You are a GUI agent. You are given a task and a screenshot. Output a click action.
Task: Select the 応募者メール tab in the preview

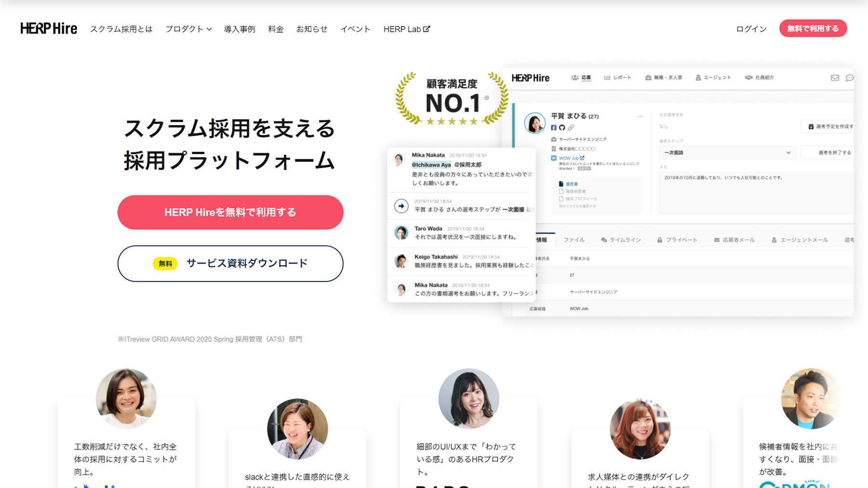tap(734, 240)
